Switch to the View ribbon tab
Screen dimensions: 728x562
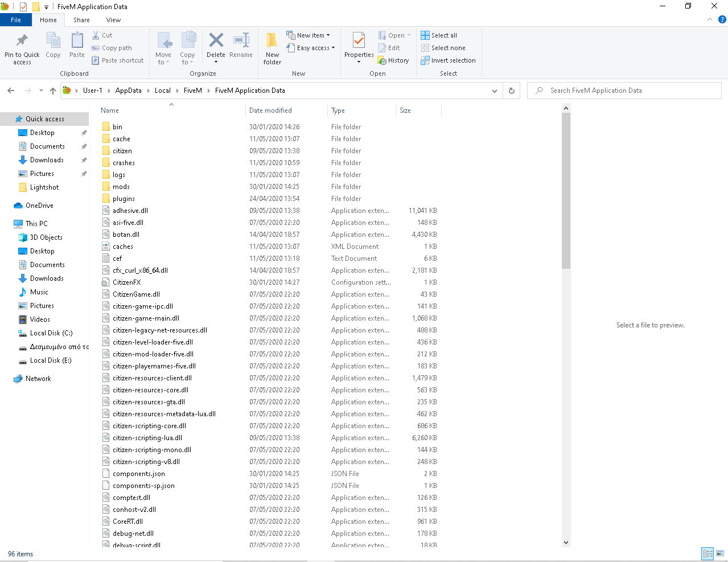pyautogui.click(x=113, y=20)
